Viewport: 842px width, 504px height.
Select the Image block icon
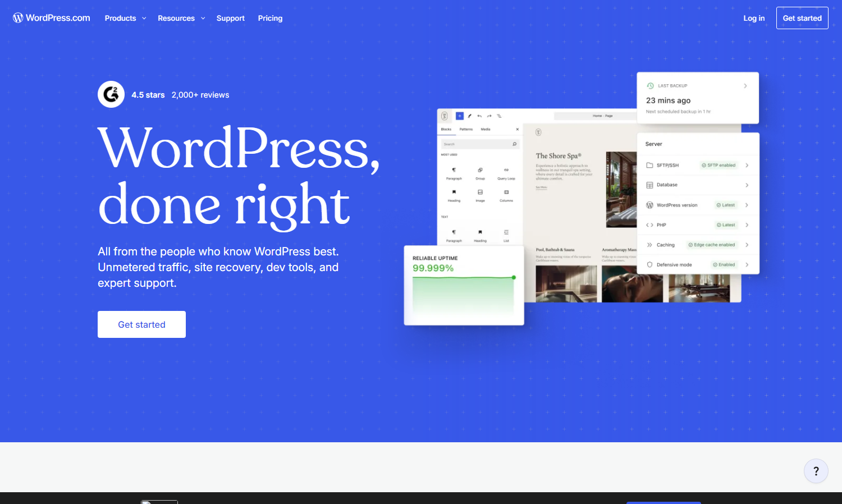(x=480, y=192)
